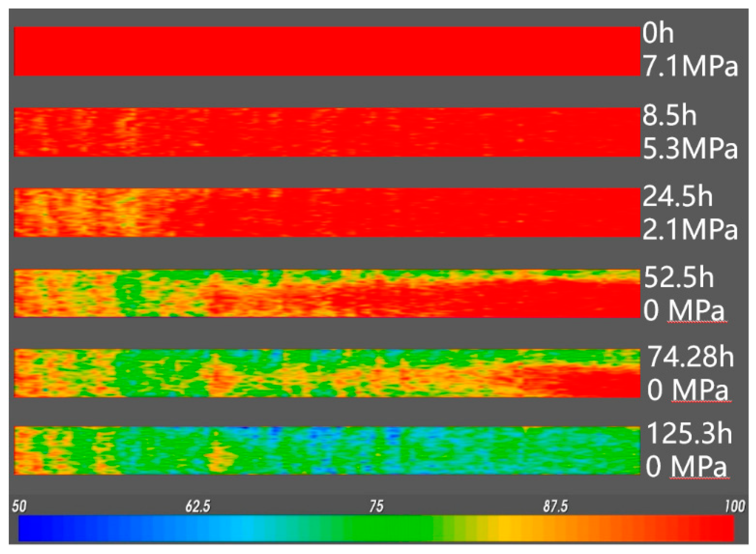
Task: Click the 8.5h saturation map strip
Action: (x=326, y=132)
